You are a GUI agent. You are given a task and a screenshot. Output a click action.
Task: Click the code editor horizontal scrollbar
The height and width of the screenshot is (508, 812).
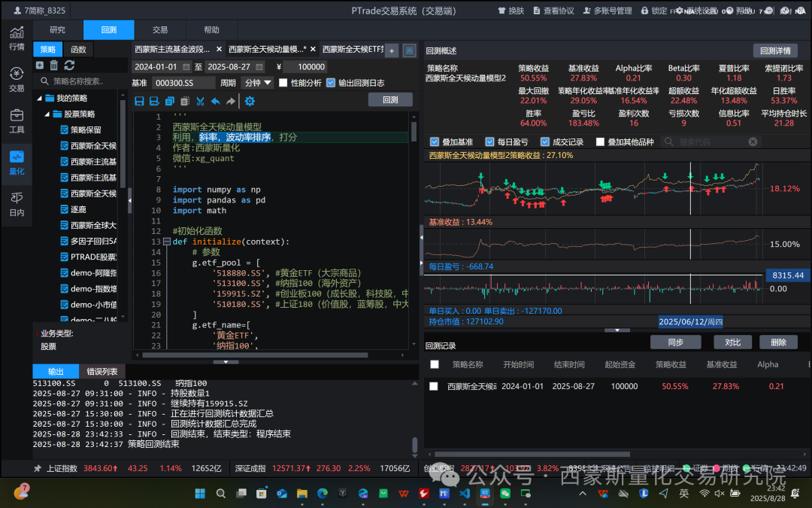click(255, 355)
